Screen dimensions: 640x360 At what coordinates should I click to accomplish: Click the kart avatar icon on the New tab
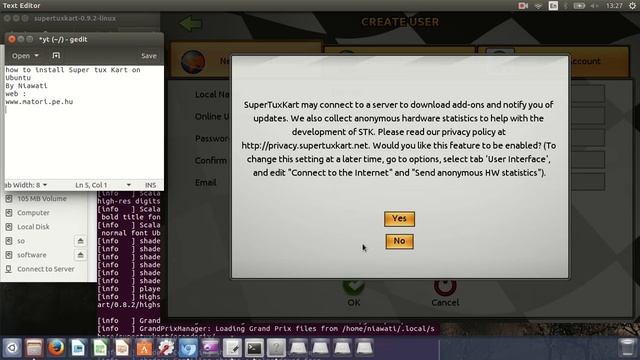coord(193,62)
